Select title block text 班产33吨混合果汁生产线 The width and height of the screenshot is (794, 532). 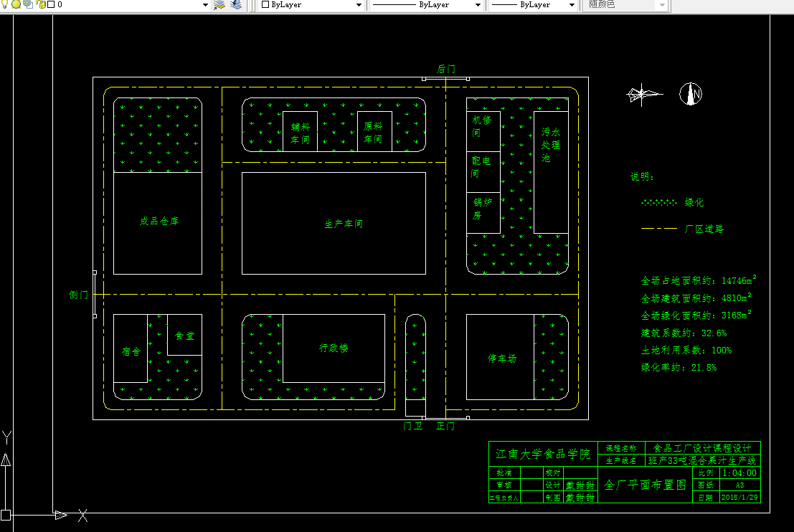702,460
